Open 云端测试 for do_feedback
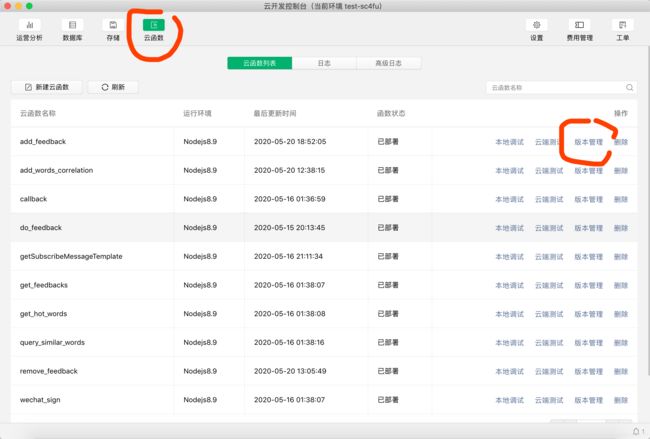 click(x=549, y=228)
